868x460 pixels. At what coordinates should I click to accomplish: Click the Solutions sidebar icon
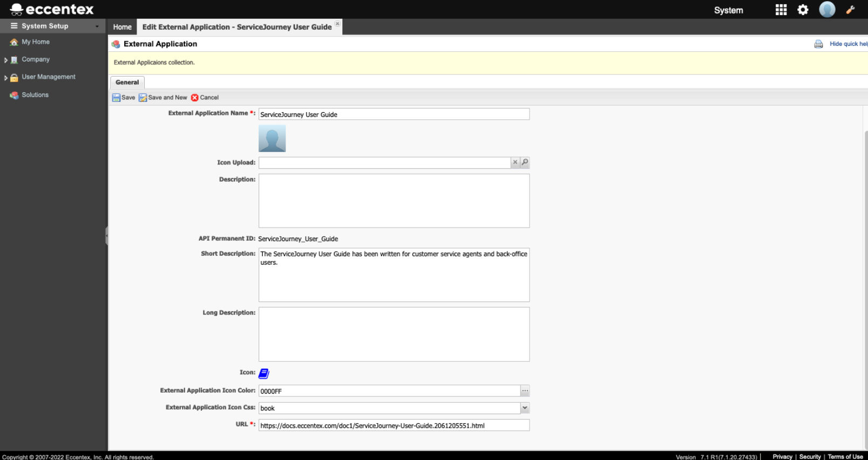pos(14,95)
